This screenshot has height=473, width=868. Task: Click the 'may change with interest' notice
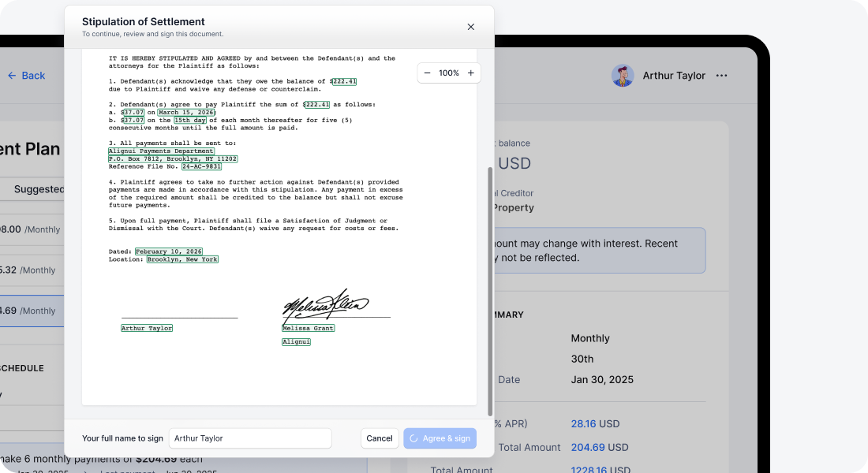click(600, 250)
